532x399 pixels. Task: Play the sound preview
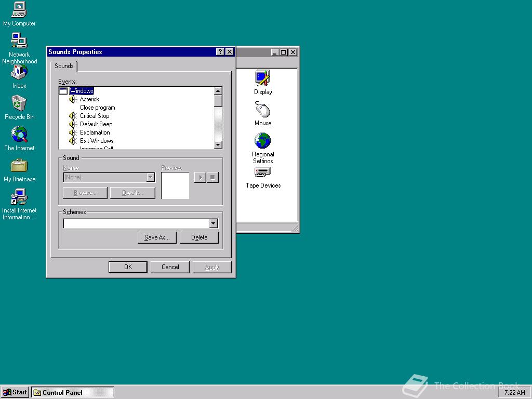200,177
